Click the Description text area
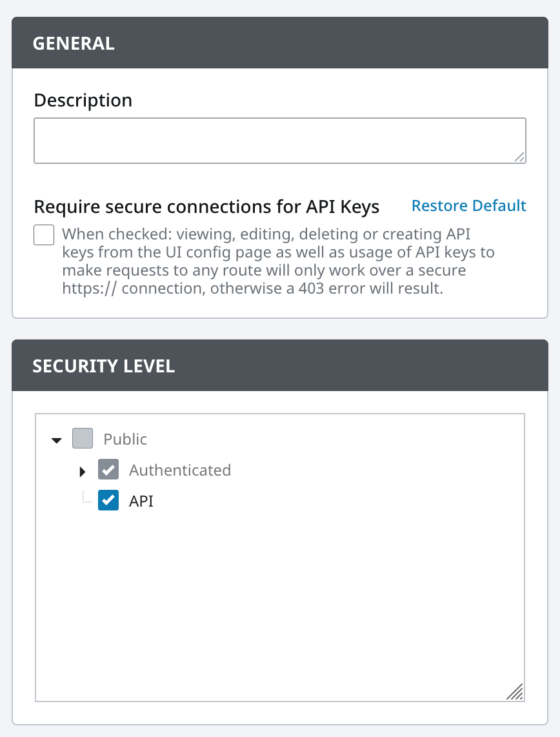Screen dimensions: 560x737 point(279,140)
